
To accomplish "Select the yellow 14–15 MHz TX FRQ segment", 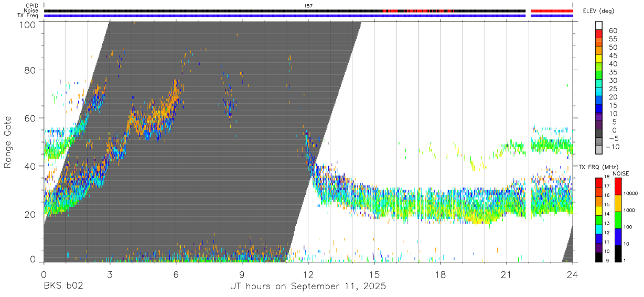I will (x=599, y=211).
